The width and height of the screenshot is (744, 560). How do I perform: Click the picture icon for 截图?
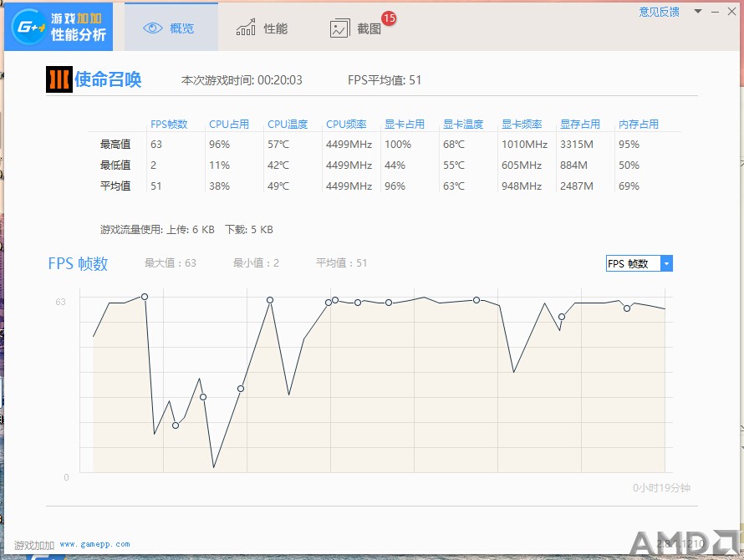tap(339, 28)
